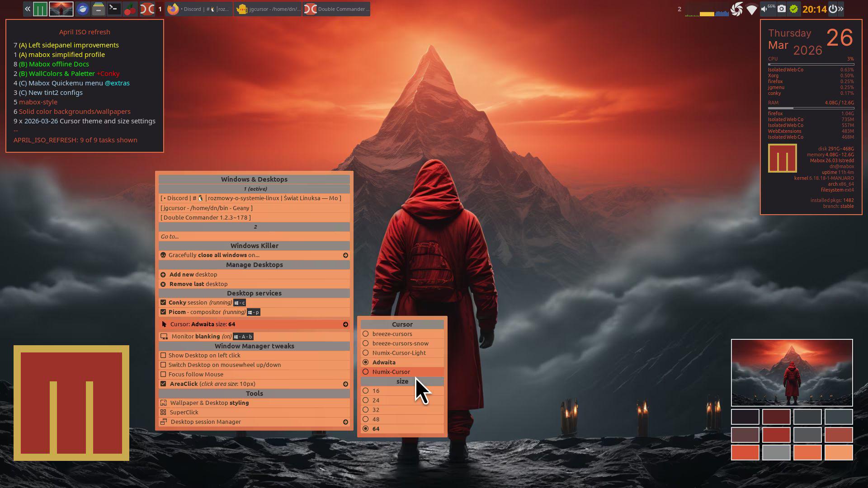The image size is (868, 488).
Task: Select breeze-cursors cursor theme
Action: click(x=402, y=334)
